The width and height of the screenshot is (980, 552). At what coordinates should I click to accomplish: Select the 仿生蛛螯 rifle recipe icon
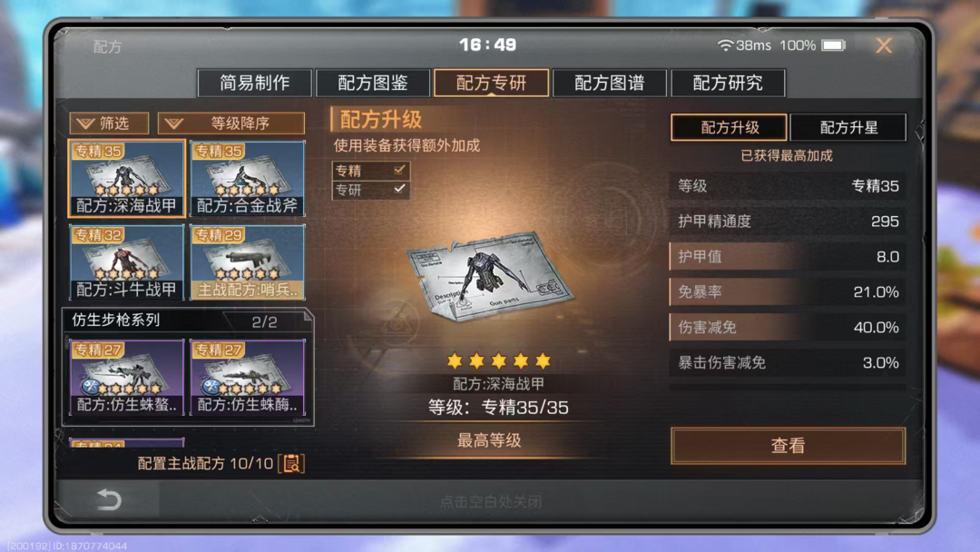point(127,377)
